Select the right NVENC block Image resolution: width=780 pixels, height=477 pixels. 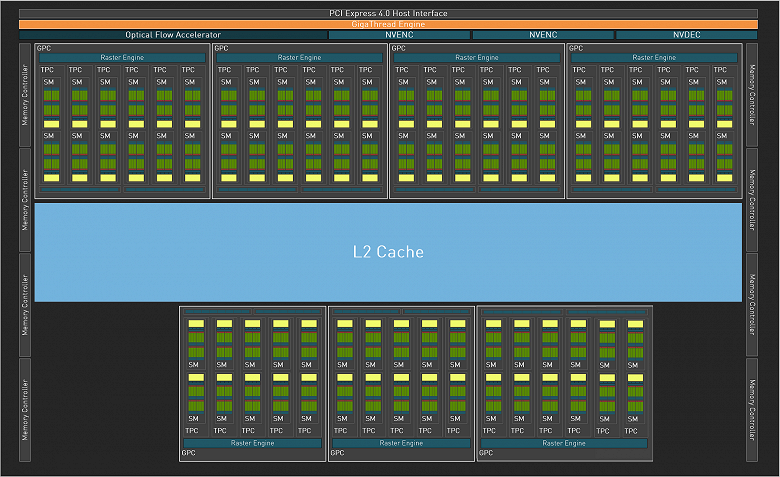coord(542,35)
